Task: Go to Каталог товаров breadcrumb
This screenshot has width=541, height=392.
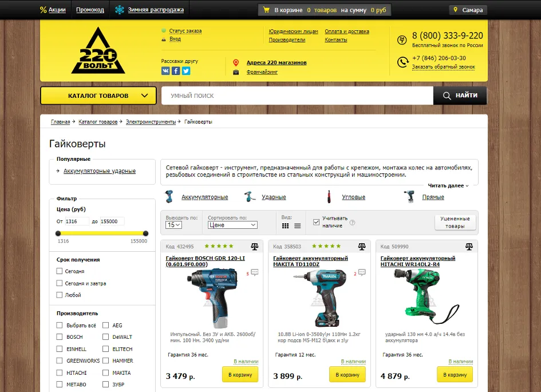Action: coord(98,122)
